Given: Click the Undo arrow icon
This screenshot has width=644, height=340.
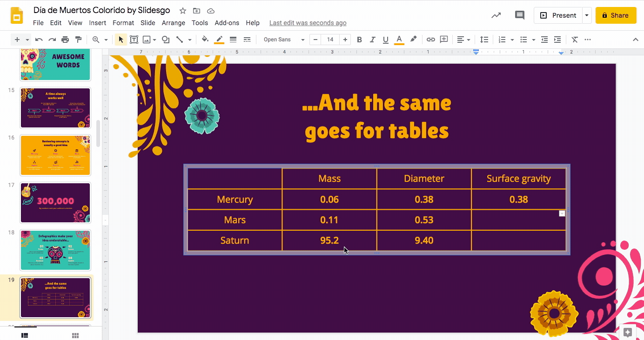Looking at the screenshot, I should tap(39, 40).
